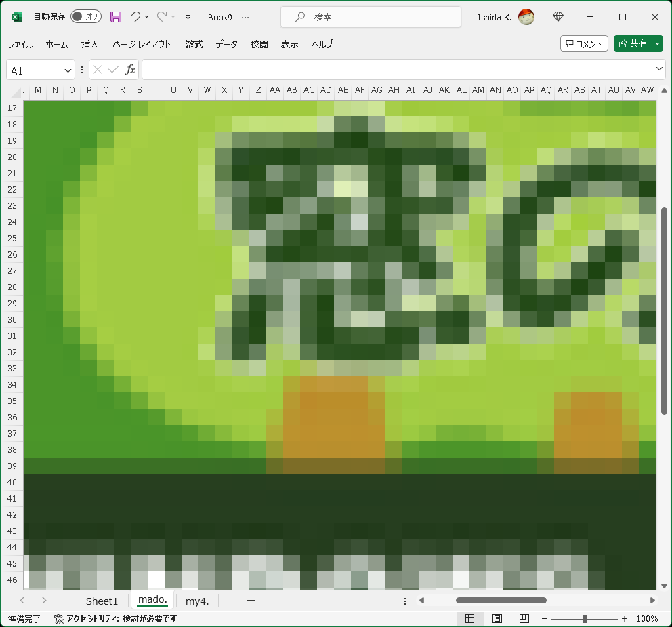Open the データ ribbon tab
This screenshot has width=672, height=627.
coord(226,44)
